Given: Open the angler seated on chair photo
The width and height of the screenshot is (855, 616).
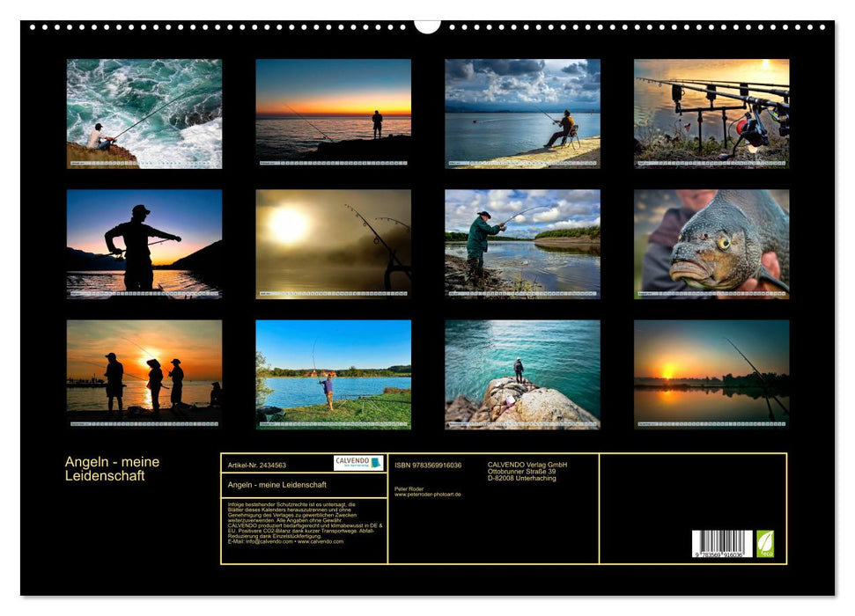Looking at the screenshot, I should click(x=522, y=114).
